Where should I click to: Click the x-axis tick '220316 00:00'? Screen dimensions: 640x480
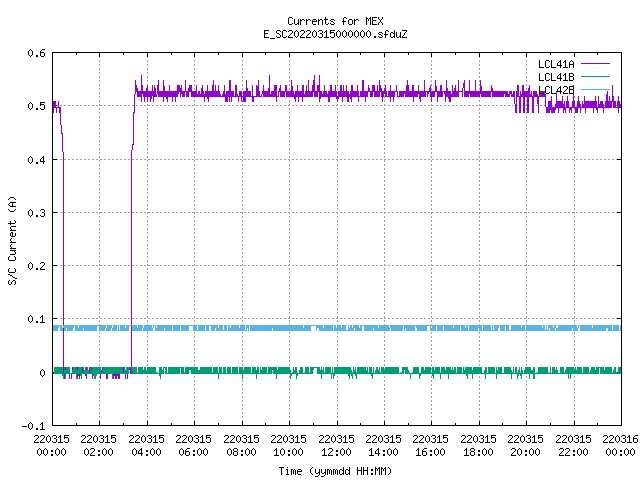click(x=620, y=445)
